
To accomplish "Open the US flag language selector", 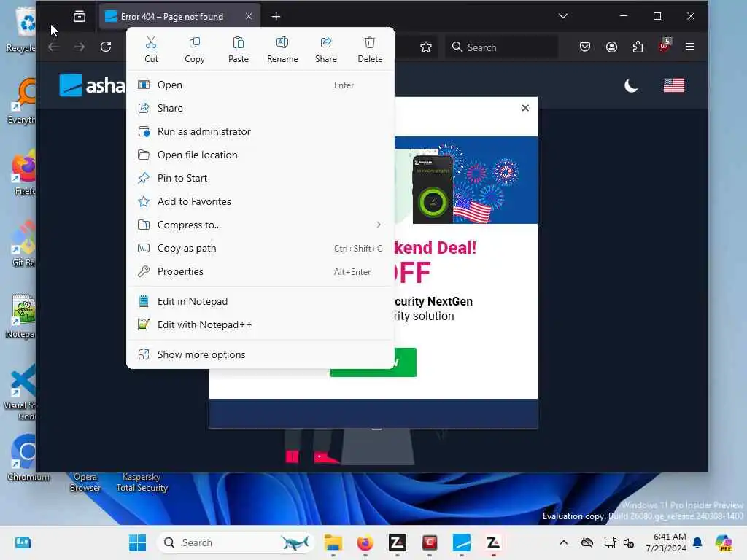I will click(x=674, y=85).
